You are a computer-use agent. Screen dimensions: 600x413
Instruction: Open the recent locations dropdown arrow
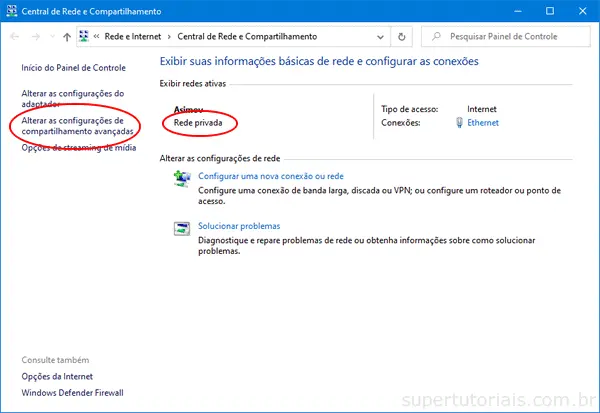pos(51,37)
